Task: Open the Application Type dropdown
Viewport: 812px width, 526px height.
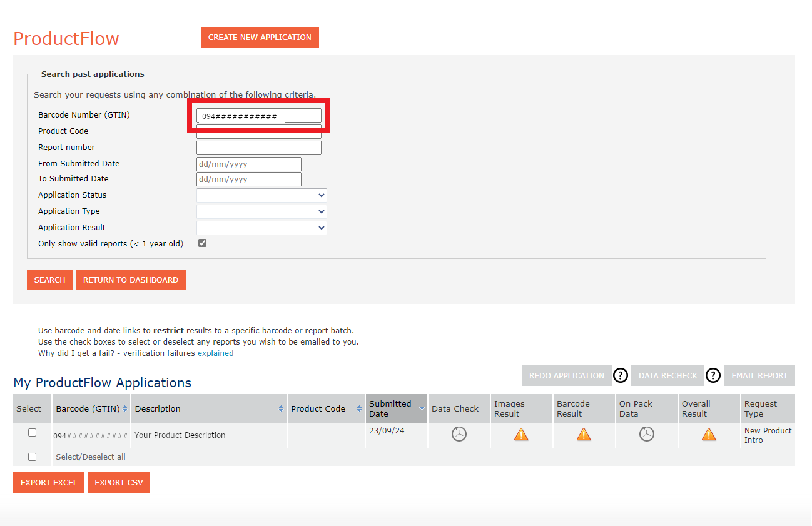Action: (x=261, y=211)
